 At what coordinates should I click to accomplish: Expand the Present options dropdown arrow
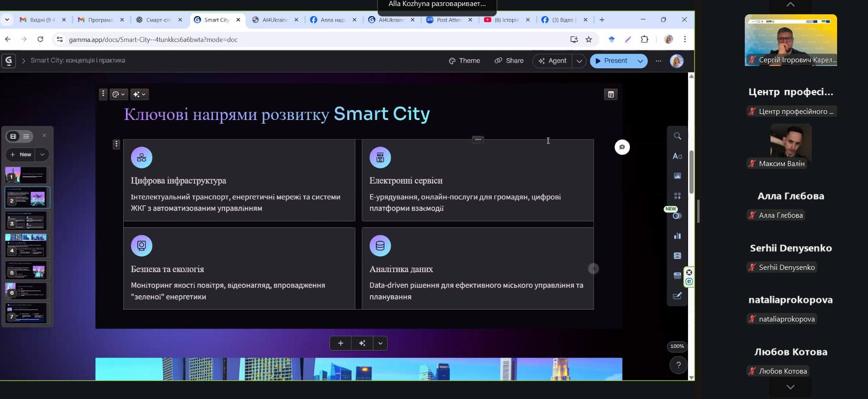point(640,61)
